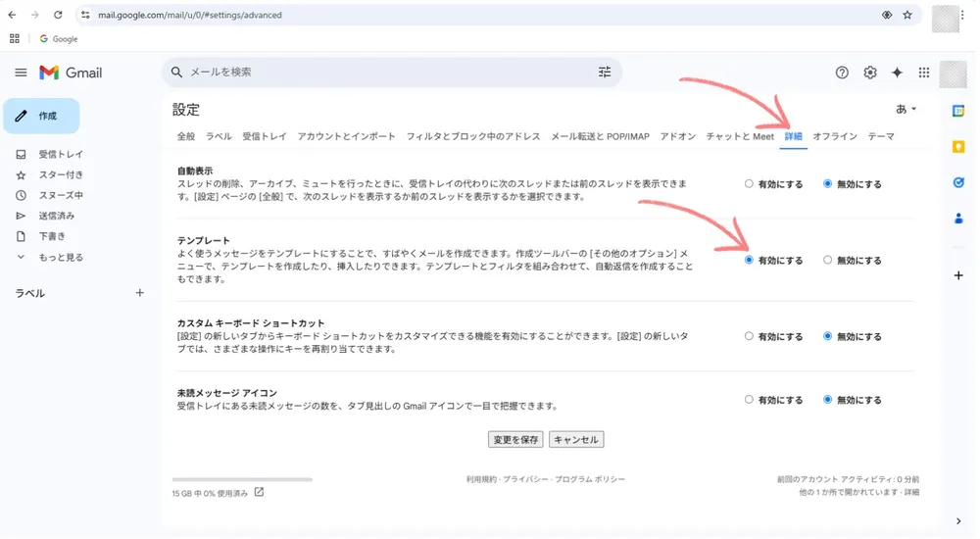The image size is (980, 539).
Task: Open the Google account avatar in Gmail
Action: [953, 73]
